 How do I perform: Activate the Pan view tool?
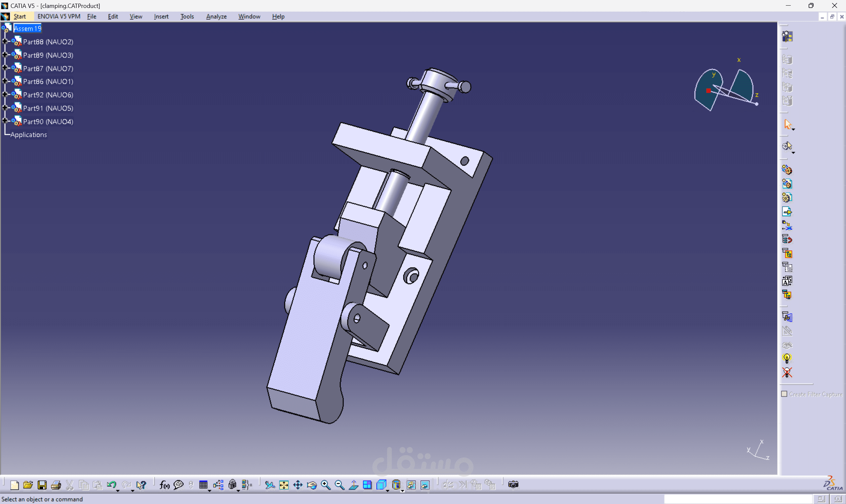(x=298, y=485)
